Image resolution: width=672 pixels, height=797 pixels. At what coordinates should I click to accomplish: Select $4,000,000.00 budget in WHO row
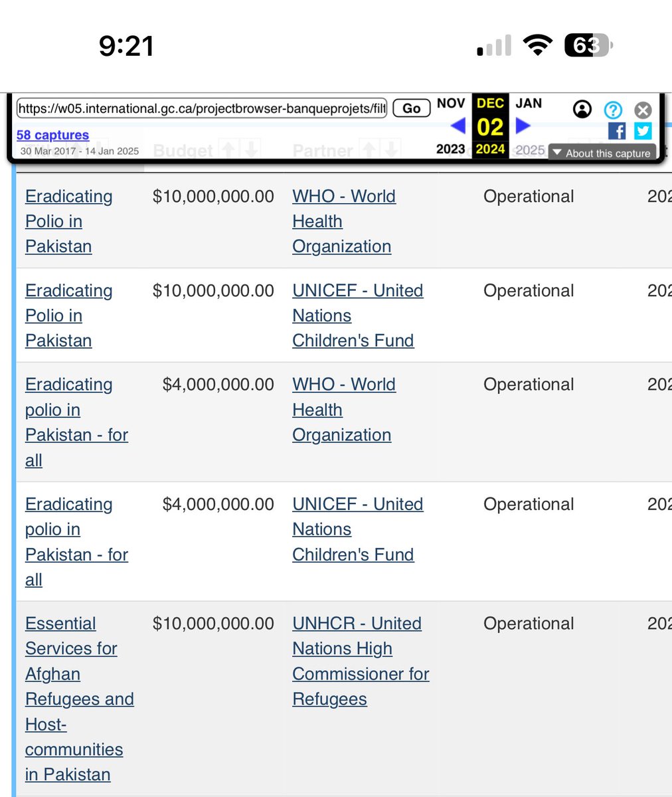click(x=218, y=384)
